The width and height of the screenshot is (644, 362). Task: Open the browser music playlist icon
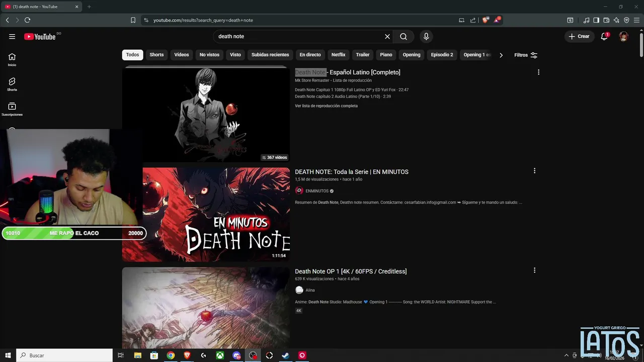point(586,20)
